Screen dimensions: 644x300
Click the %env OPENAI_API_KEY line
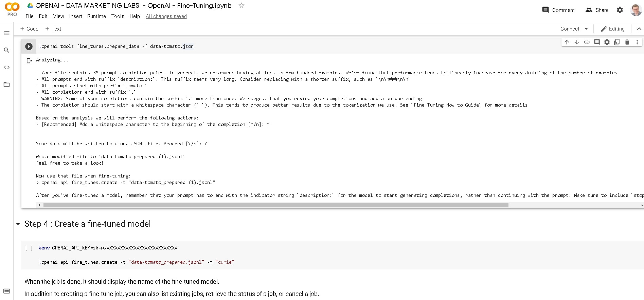click(108, 248)
